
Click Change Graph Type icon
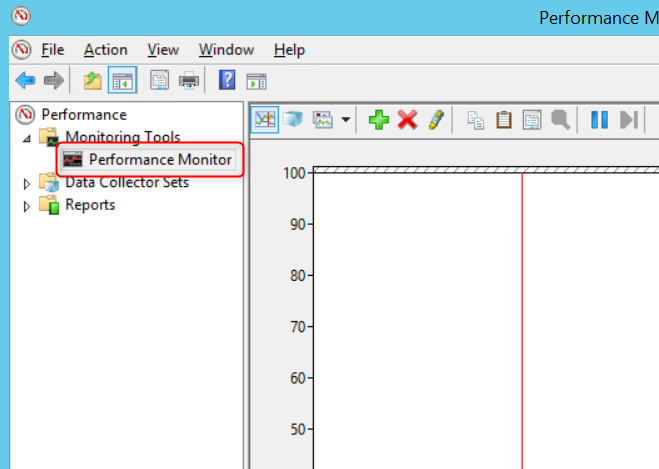(323, 120)
